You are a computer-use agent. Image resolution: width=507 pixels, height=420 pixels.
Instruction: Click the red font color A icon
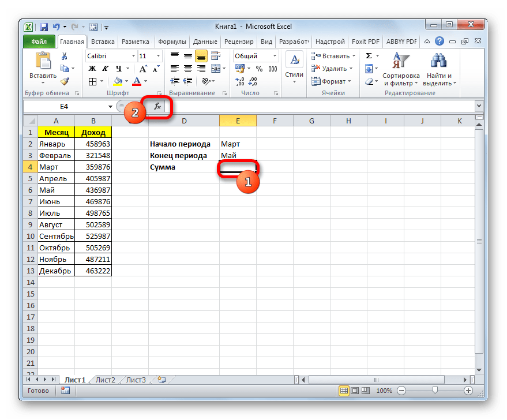tap(137, 81)
